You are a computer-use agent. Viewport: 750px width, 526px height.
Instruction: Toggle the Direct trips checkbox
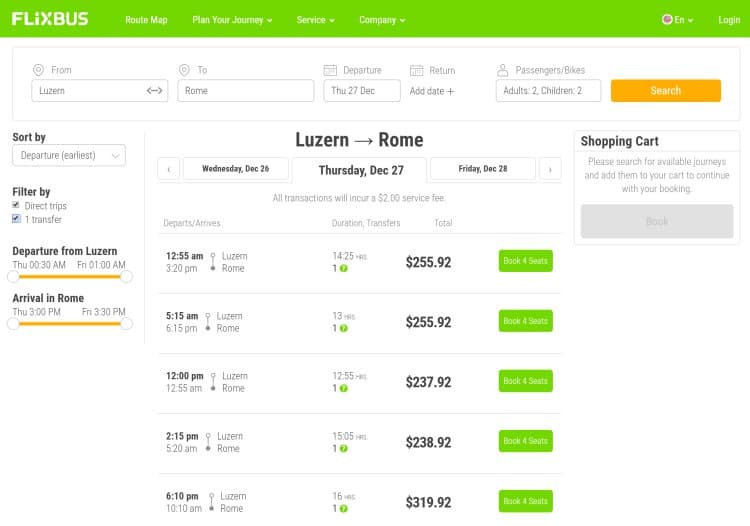16,205
